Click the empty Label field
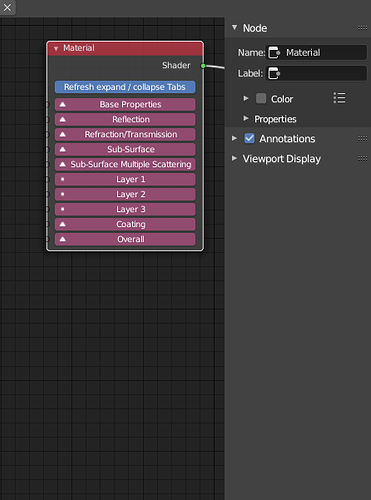The height and width of the screenshot is (500, 371). pyautogui.click(x=316, y=73)
